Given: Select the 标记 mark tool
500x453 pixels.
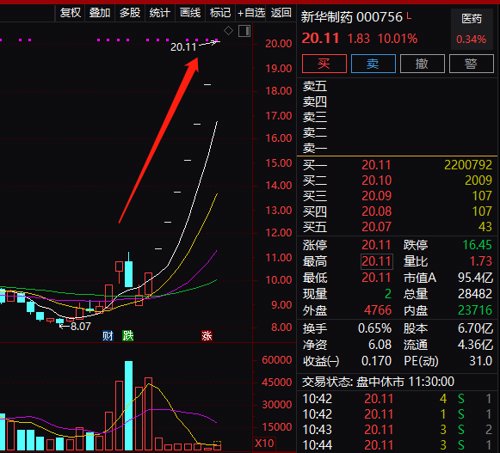Looking at the screenshot, I should [220, 13].
